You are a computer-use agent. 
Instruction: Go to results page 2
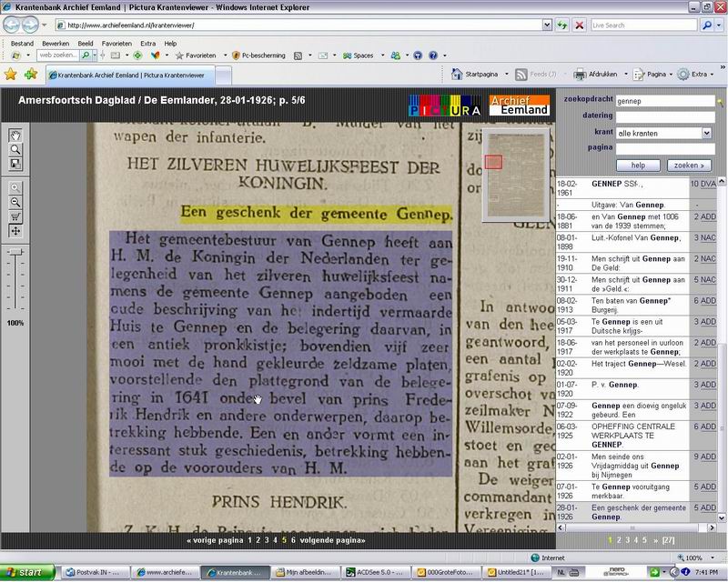[619, 540]
